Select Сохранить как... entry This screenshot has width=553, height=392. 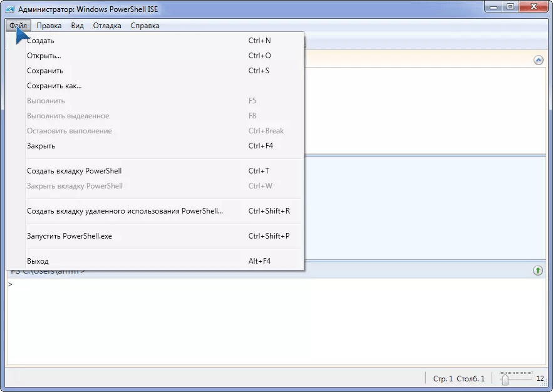point(155,86)
